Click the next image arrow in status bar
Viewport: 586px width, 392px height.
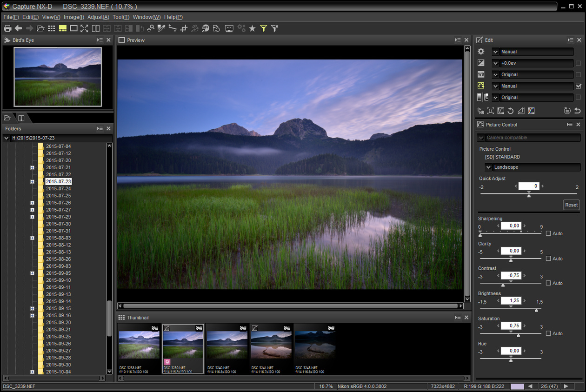[566, 386]
